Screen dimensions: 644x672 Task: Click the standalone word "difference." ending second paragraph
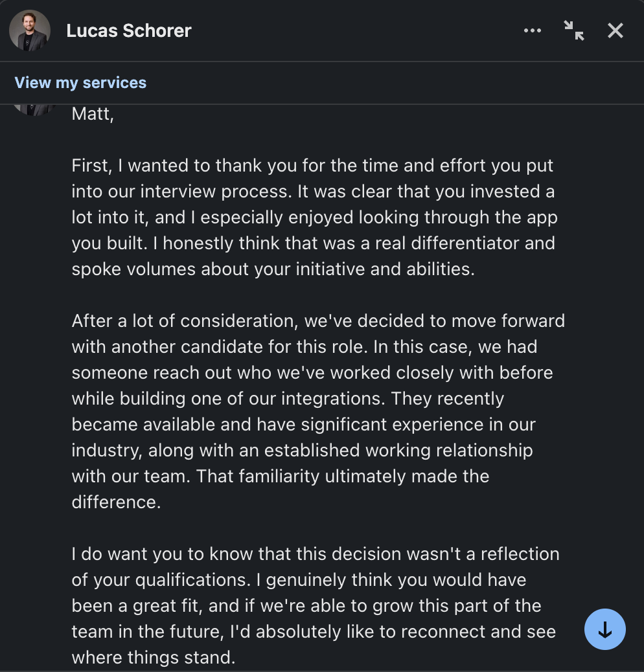coord(116,502)
